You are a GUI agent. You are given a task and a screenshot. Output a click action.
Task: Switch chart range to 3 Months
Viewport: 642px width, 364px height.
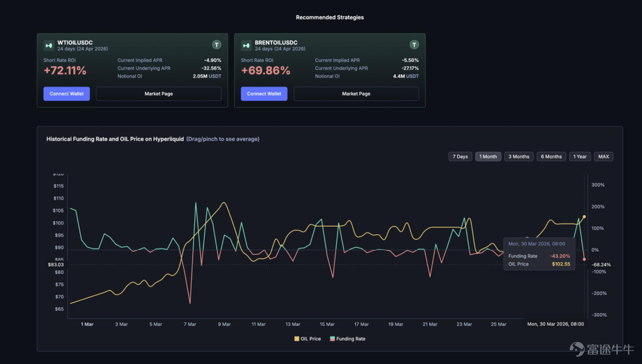point(519,157)
